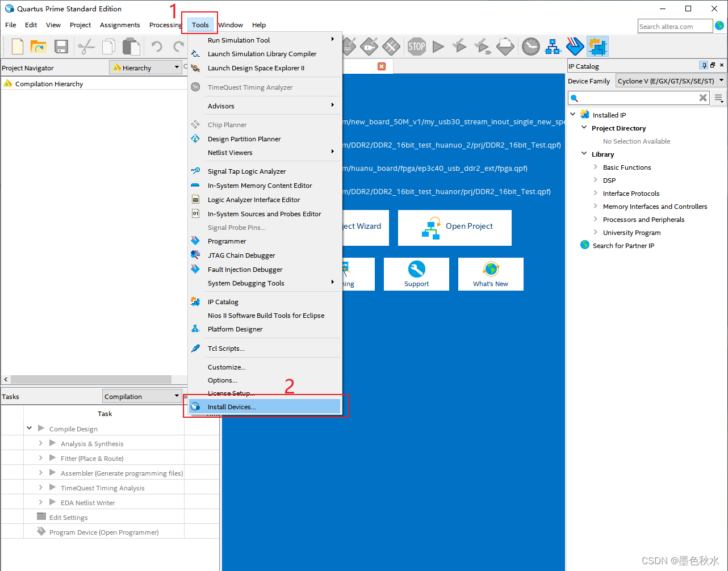
Task: Click the Undo arrow icon
Action: (x=157, y=47)
